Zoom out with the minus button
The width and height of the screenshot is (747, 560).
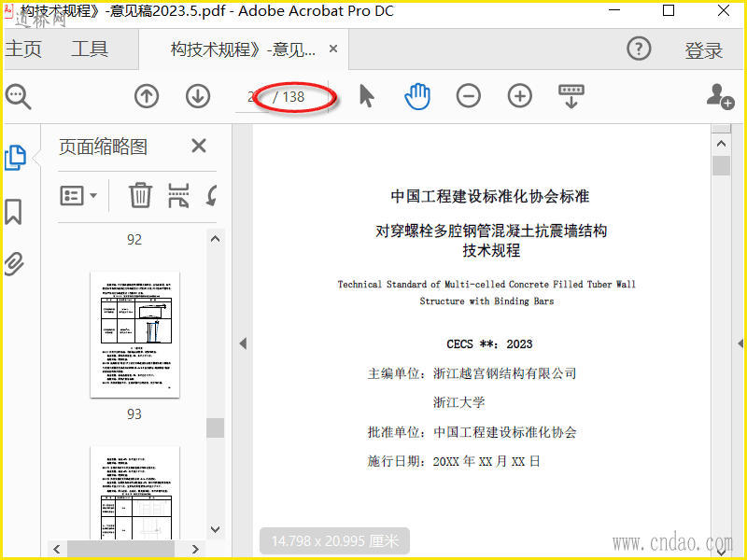(469, 96)
